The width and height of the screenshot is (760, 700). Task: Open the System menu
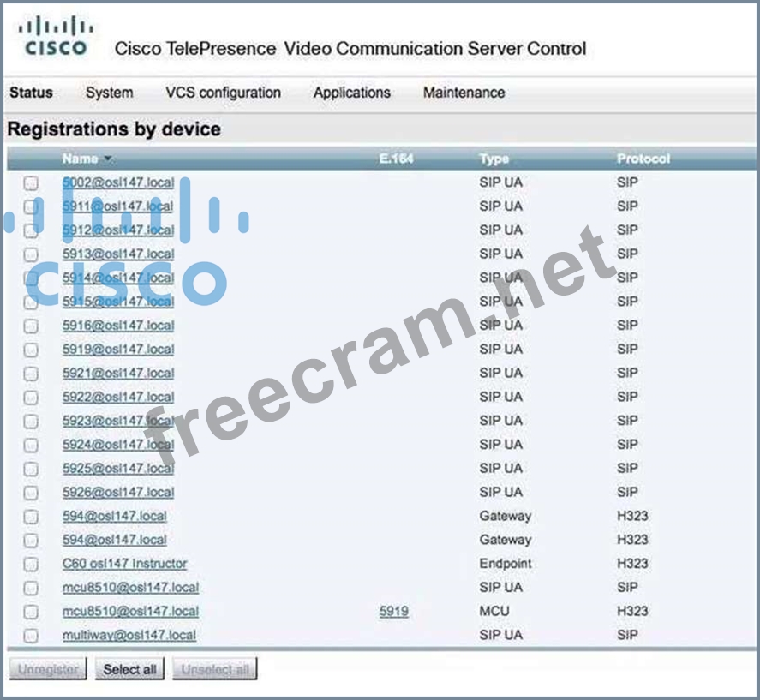point(109,93)
